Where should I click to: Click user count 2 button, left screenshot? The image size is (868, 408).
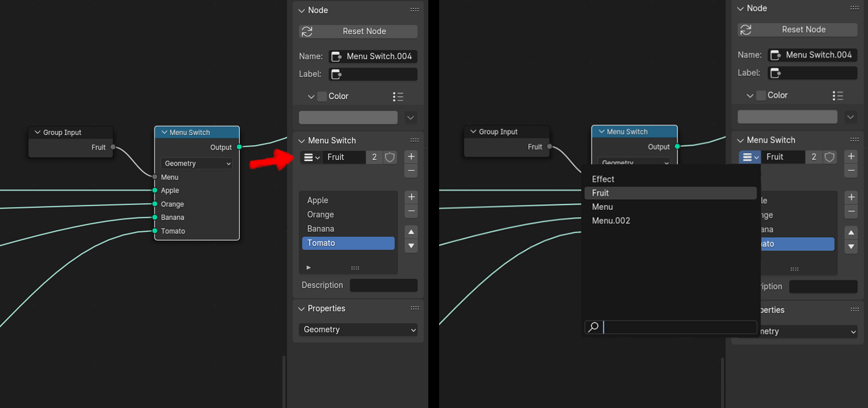374,157
